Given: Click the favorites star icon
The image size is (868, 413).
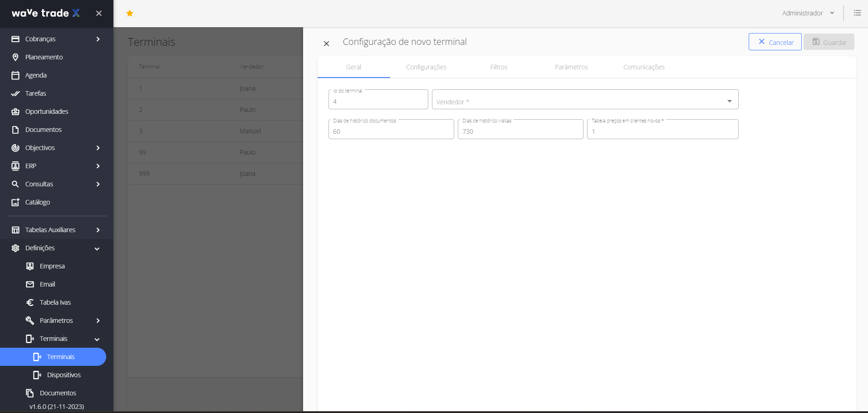Looking at the screenshot, I should 130,13.
